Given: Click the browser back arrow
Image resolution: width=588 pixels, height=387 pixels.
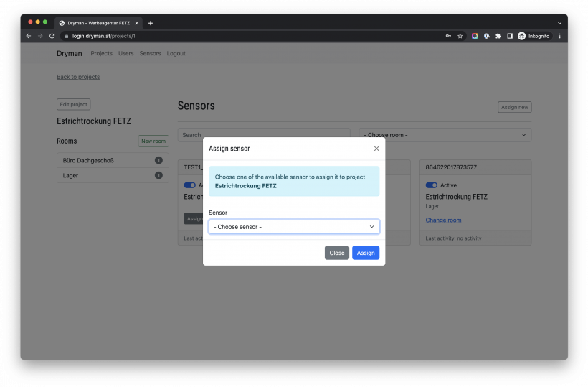Looking at the screenshot, I should point(29,36).
